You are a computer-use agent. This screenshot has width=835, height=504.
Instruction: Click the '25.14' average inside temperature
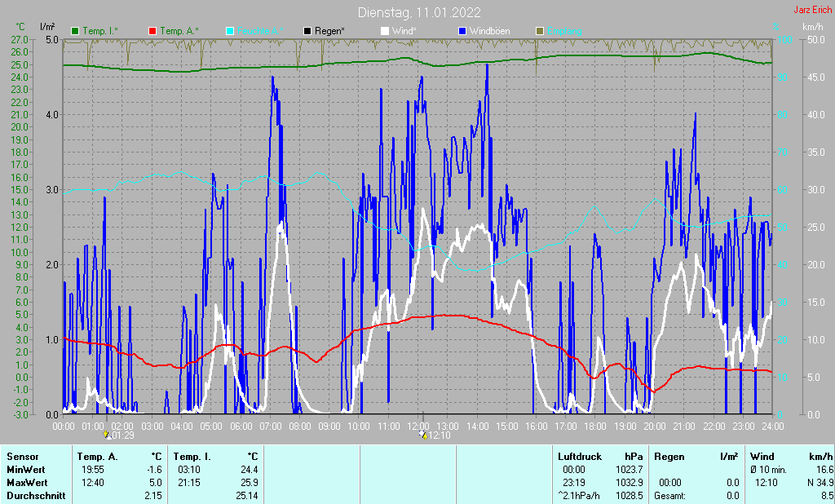pyautogui.click(x=247, y=496)
